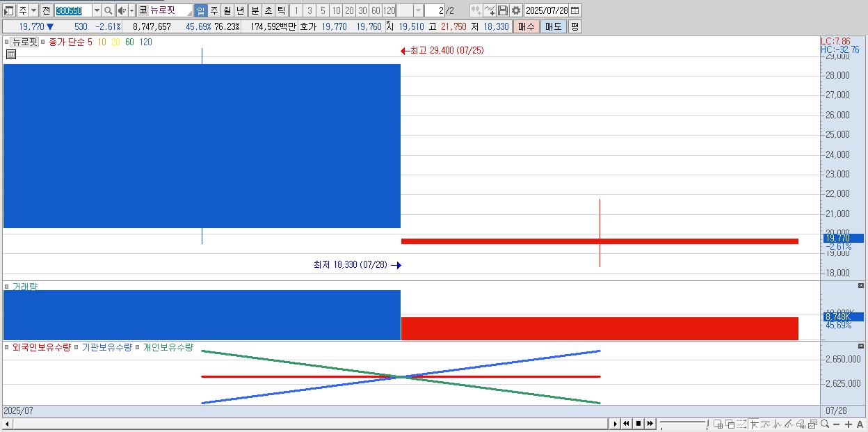Select the 1 interval preset
868x432 pixels.
(296, 10)
